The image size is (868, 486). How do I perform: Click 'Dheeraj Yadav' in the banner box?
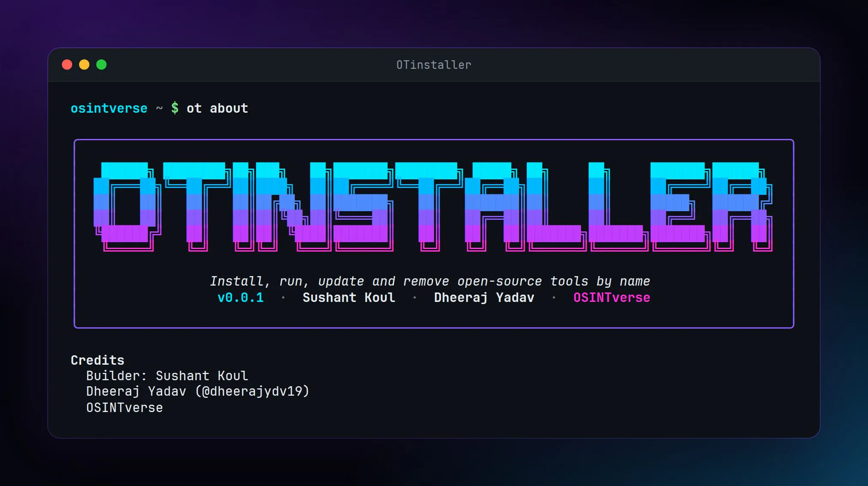(x=484, y=298)
